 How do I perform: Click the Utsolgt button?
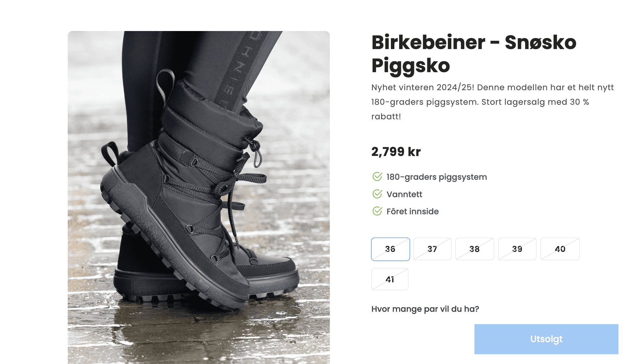[546, 339]
